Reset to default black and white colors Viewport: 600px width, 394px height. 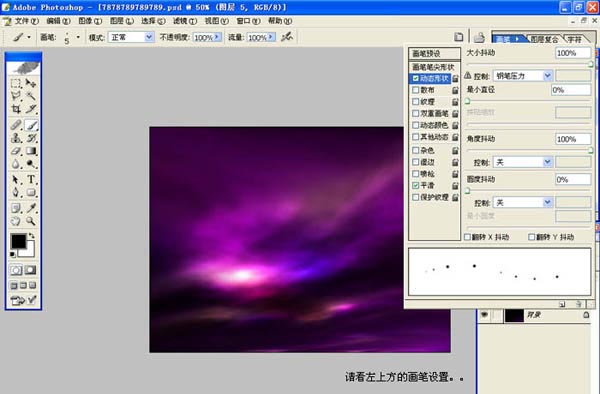pyautogui.click(x=13, y=254)
